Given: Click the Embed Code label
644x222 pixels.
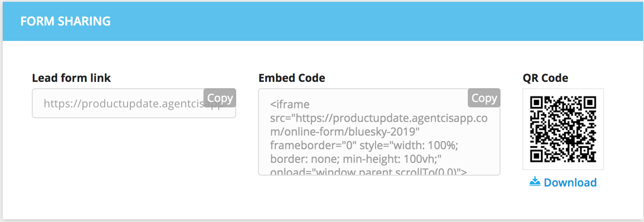Looking at the screenshot, I should 292,78.
